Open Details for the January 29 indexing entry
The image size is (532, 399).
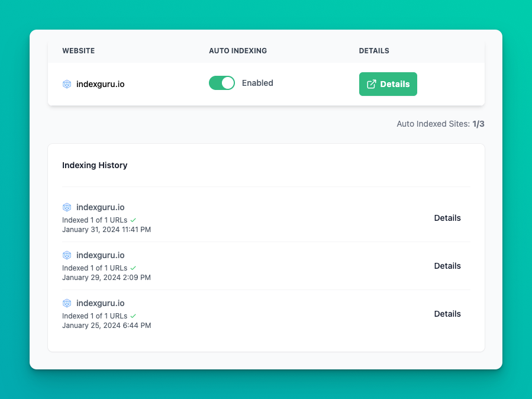tap(447, 266)
